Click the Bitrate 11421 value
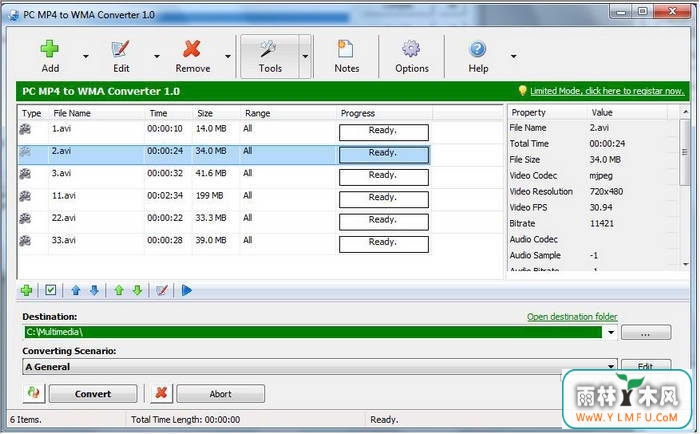700x434 pixels. tap(601, 224)
